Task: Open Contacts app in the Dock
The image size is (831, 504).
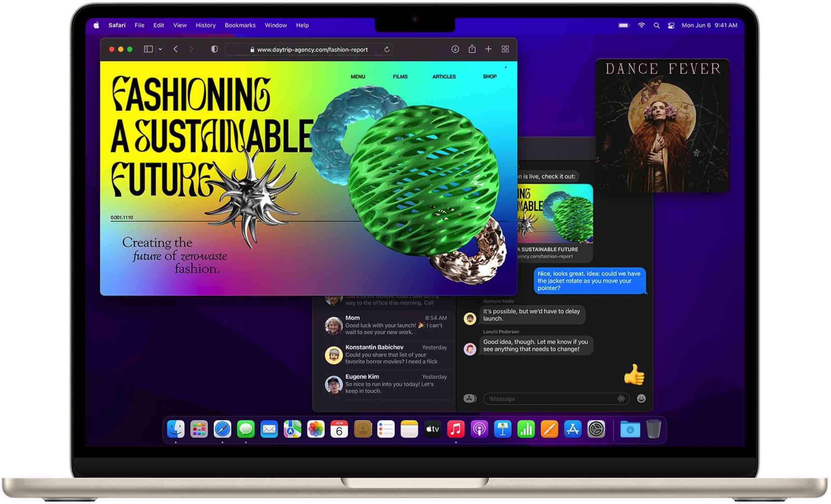Action: pyautogui.click(x=363, y=429)
